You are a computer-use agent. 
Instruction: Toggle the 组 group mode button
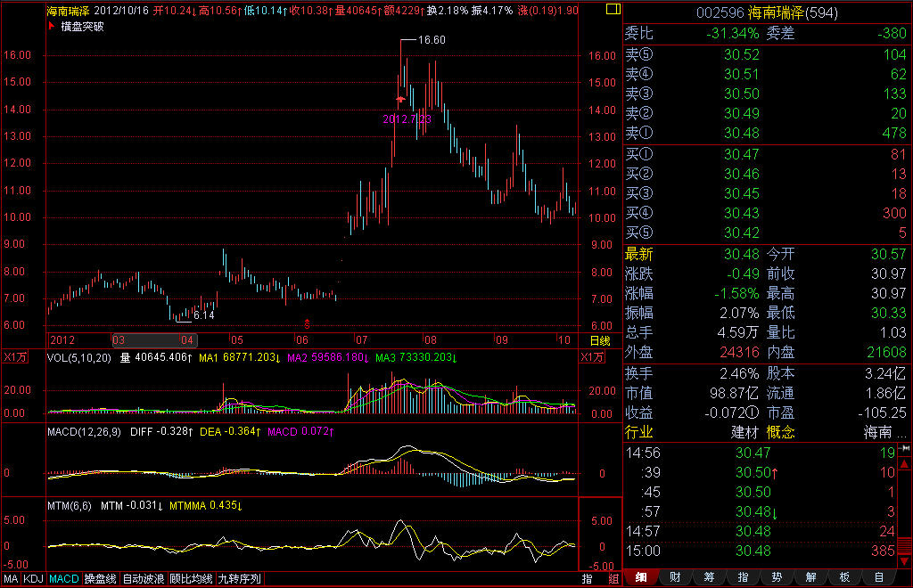(x=613, y=578)
